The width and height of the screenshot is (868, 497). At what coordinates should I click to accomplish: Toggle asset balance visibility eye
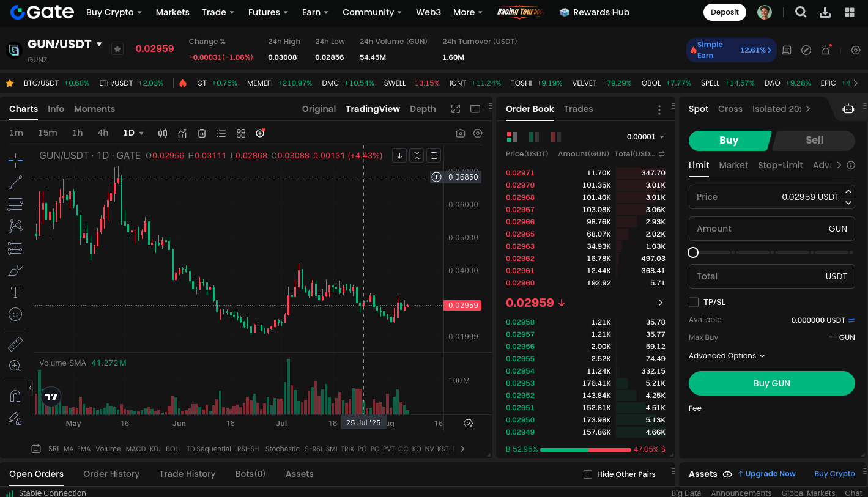727,474
